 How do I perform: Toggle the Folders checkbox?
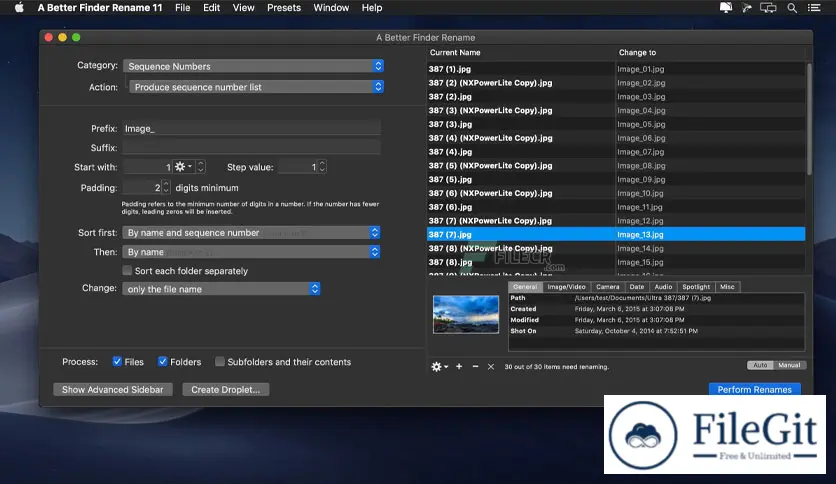point(163,361)
